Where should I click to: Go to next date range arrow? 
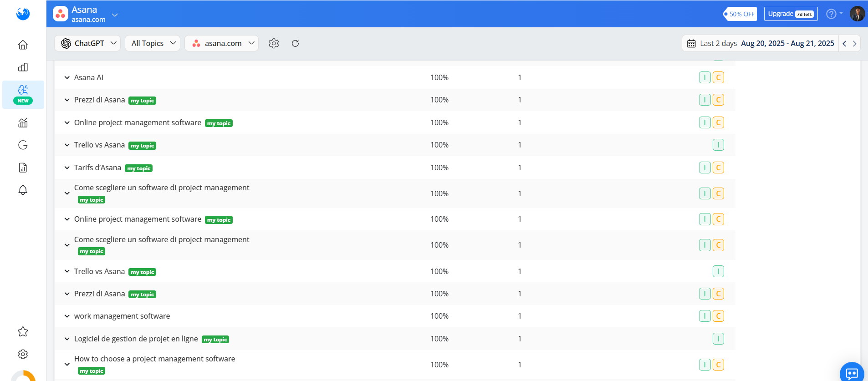[854, 43]
